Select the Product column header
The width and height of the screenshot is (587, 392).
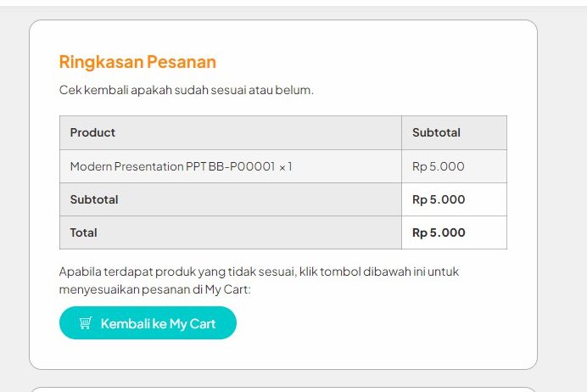click(x=92, y=132)
